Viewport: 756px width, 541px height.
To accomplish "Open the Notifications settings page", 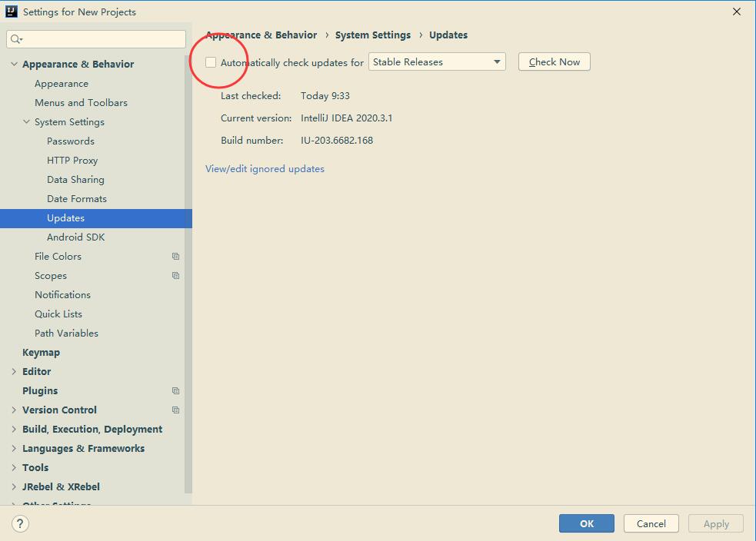I will click(x=62, y=295).
